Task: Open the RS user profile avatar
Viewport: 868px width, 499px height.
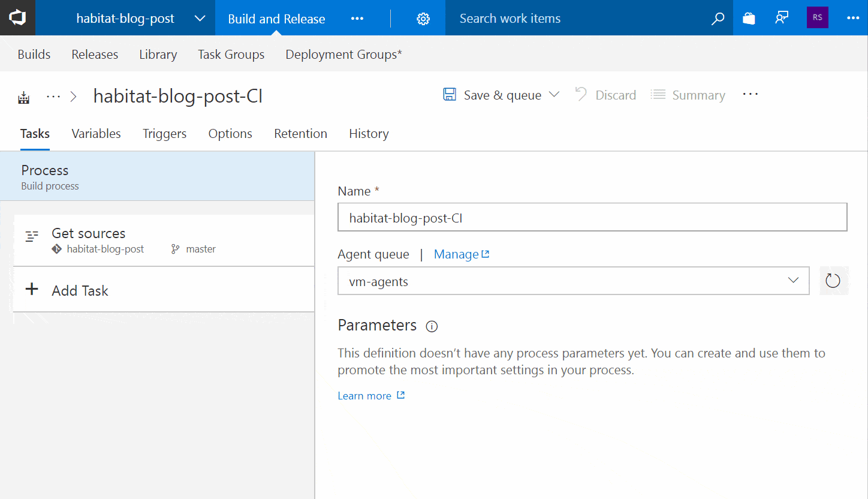Action: point(817,18)
